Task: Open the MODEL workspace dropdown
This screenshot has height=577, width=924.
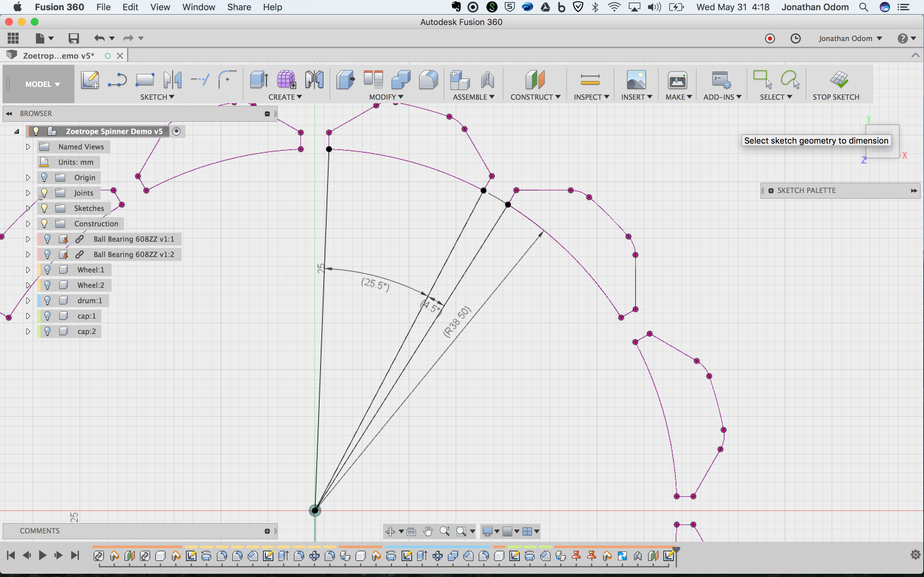Action: 42,84
